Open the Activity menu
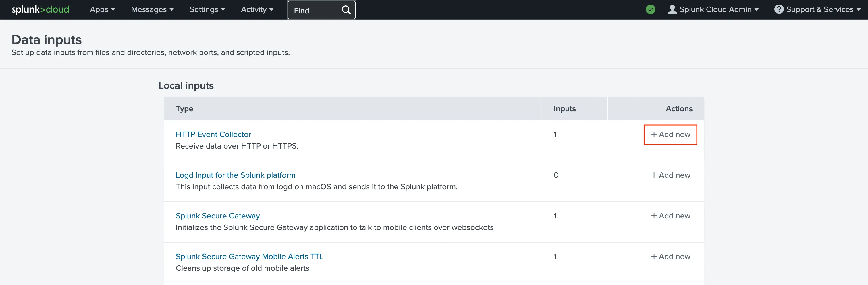This screenshot has width=868, height=285. 257,9
